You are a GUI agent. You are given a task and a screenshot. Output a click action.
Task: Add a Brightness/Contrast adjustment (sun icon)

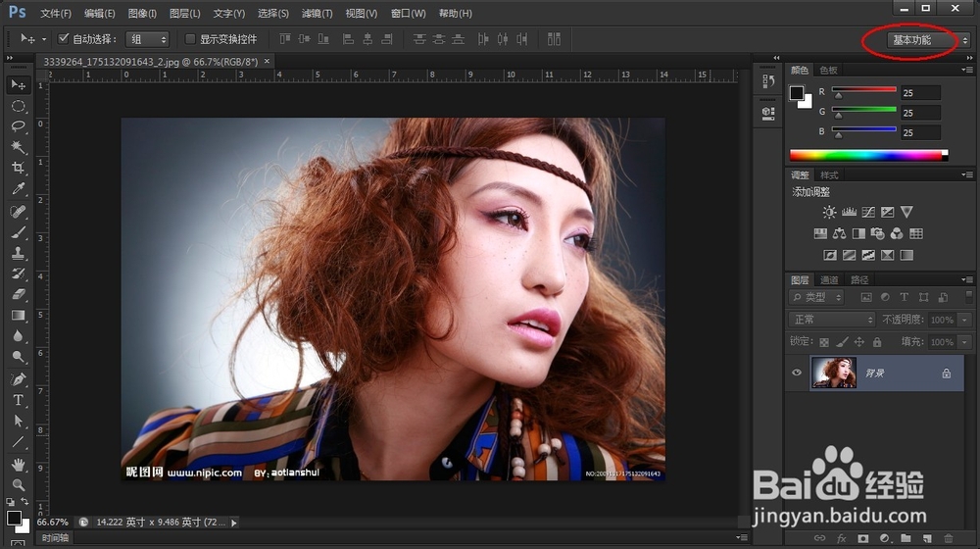[830, 212]
